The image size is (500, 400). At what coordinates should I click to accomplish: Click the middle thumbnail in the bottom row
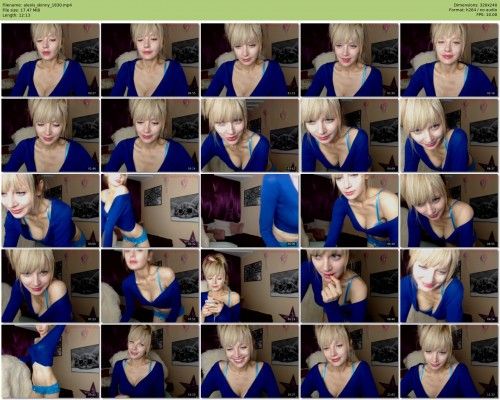(250, 361)
